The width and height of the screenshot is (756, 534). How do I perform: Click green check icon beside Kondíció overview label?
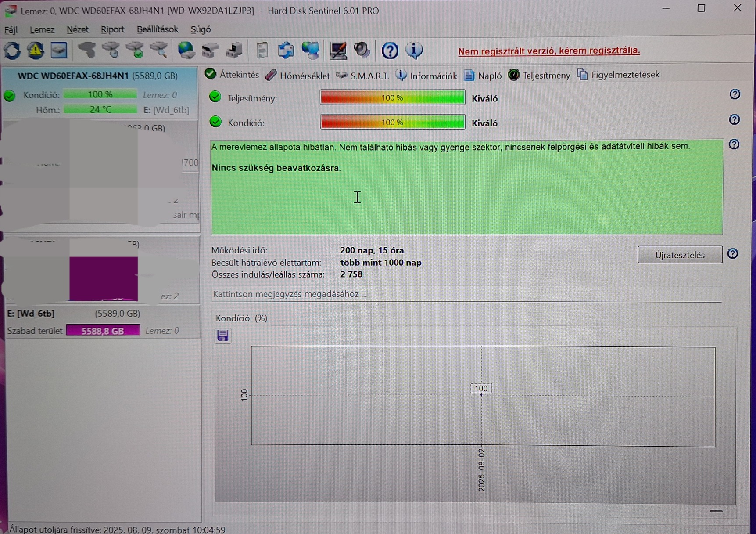point(215,122)
